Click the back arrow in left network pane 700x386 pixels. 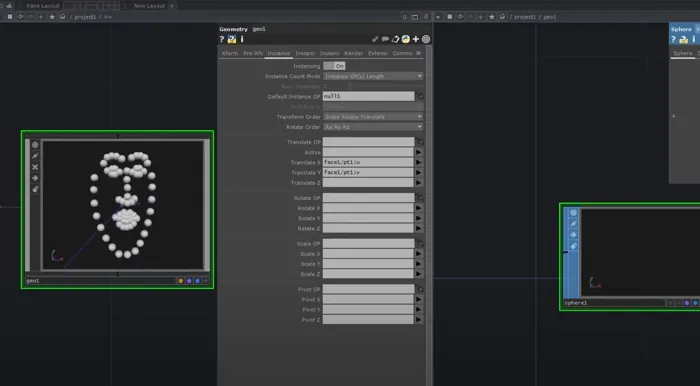point(20,17)
